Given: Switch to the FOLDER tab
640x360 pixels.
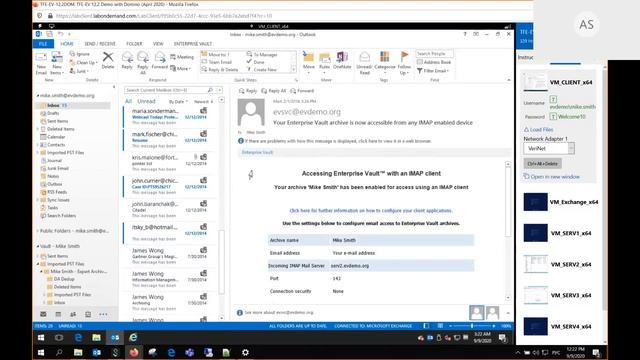Looking at the screenshot, I should pyautogui.click(x=134, y=44).
